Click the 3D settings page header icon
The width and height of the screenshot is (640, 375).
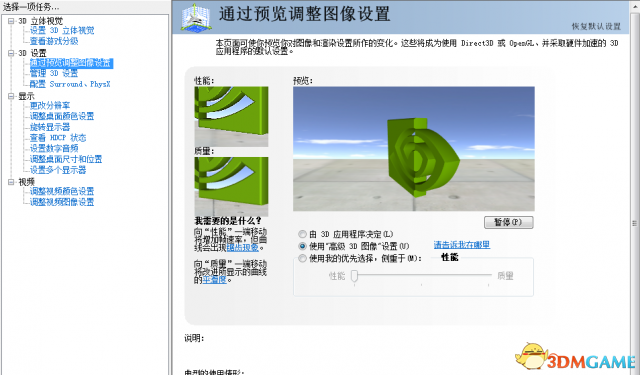[x=196, y=17]
